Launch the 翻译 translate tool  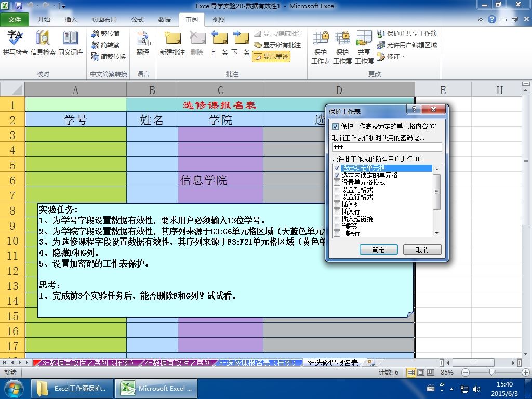coord(143,43)
